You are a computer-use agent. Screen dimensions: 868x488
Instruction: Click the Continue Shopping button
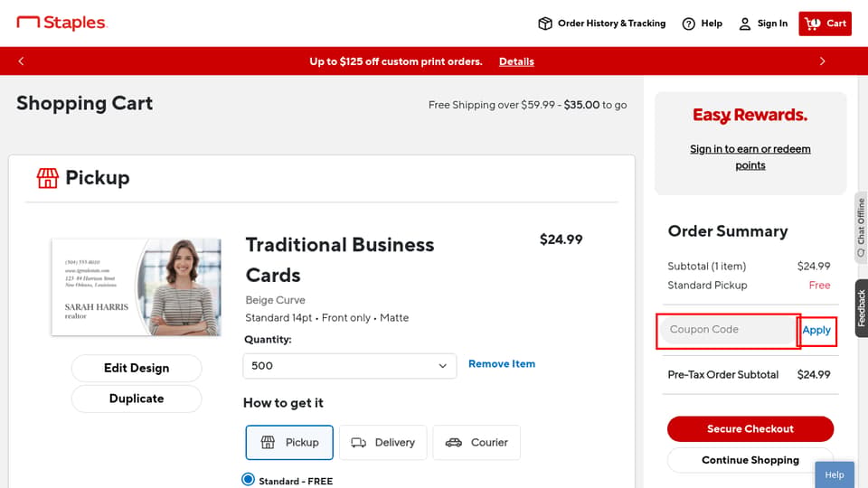750,460
